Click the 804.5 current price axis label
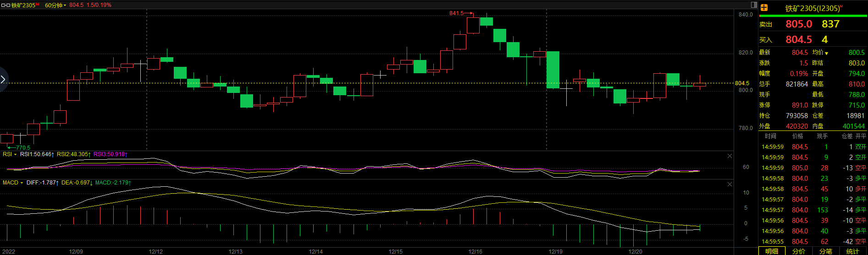 click(742, 83)
